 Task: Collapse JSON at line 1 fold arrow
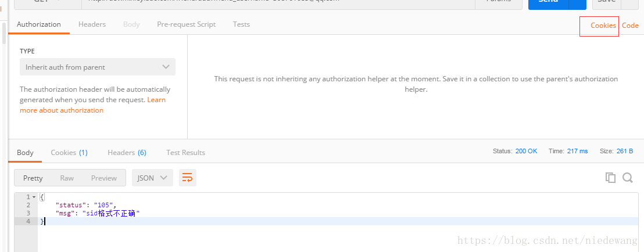34,197
